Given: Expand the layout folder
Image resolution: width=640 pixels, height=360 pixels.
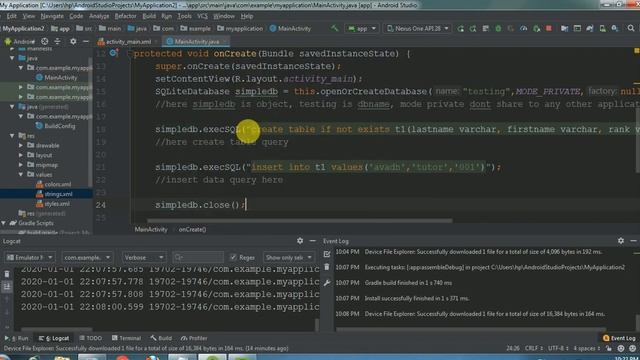Looking at the screenshot, I should point(21,155).
